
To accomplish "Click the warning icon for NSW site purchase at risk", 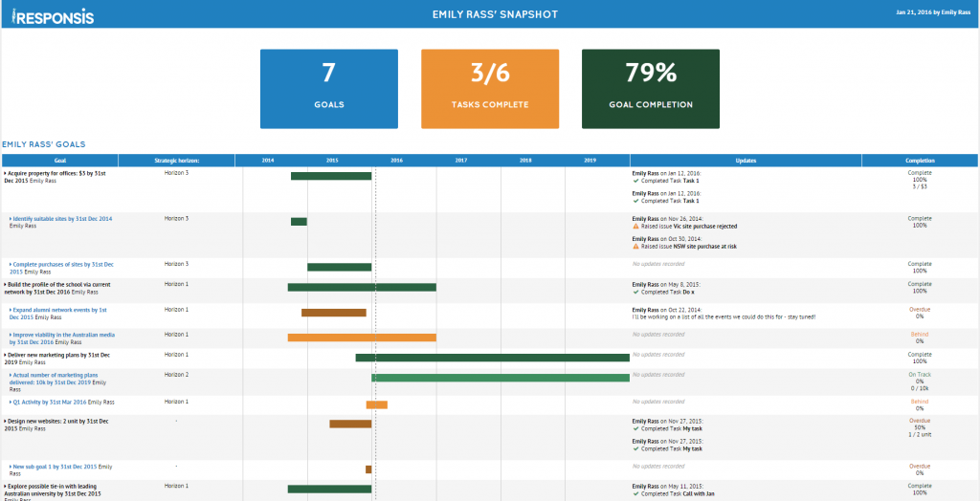I will click(x=635, y=246).
